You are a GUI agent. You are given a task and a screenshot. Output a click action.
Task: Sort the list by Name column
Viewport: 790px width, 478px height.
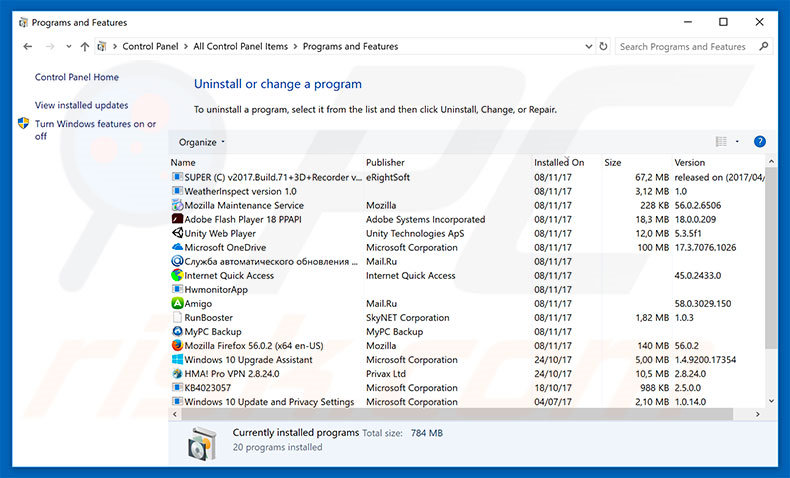pos(183,162)
